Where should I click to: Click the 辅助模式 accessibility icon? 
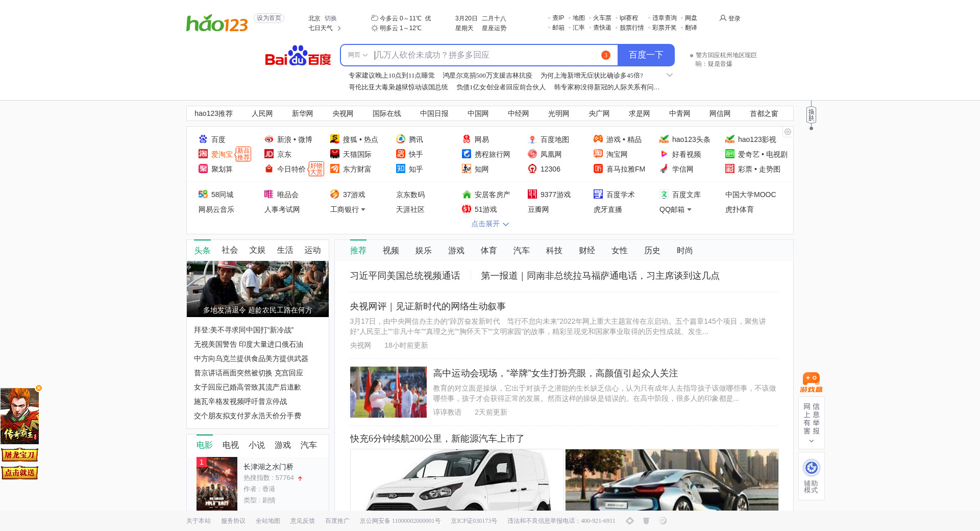click(x=811, y=468)
